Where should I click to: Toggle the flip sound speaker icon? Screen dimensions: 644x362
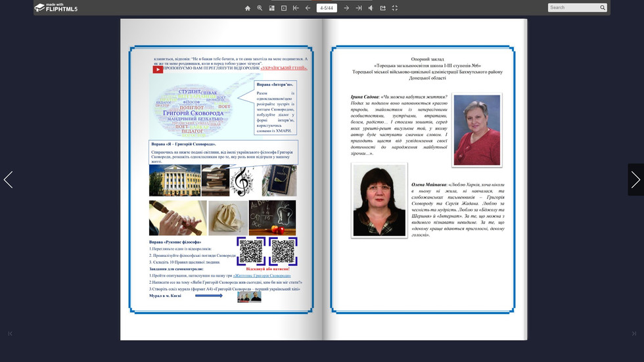point(371,8)
